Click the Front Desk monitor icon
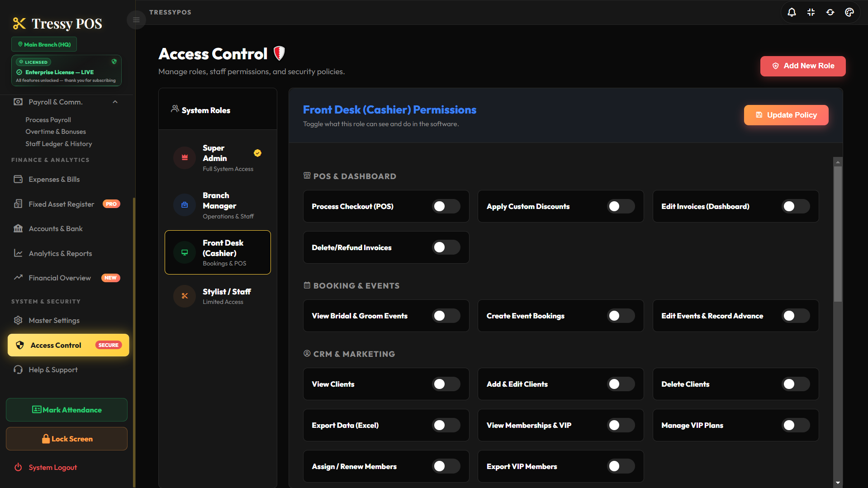Viewport: 868px width, 488px height. click(185, 252)
